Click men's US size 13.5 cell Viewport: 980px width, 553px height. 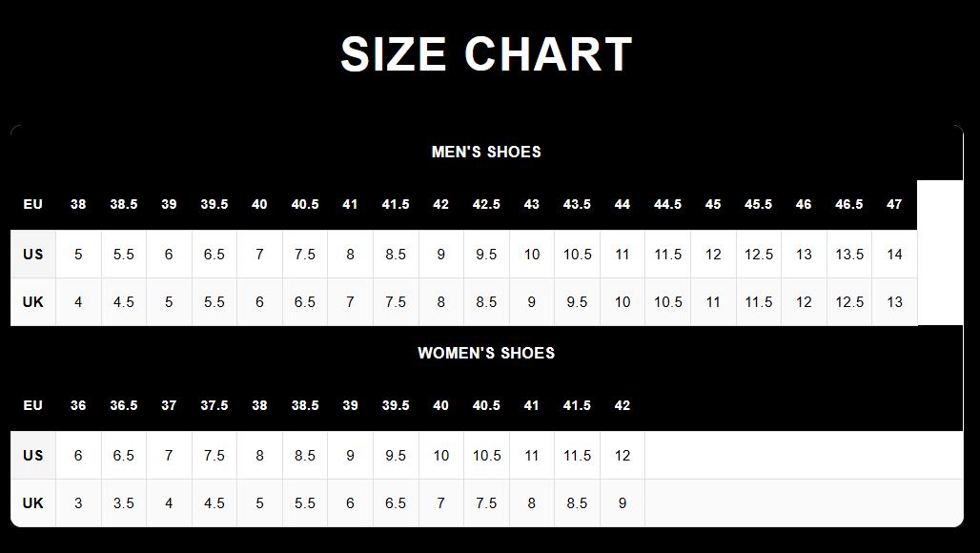(848, 255)
